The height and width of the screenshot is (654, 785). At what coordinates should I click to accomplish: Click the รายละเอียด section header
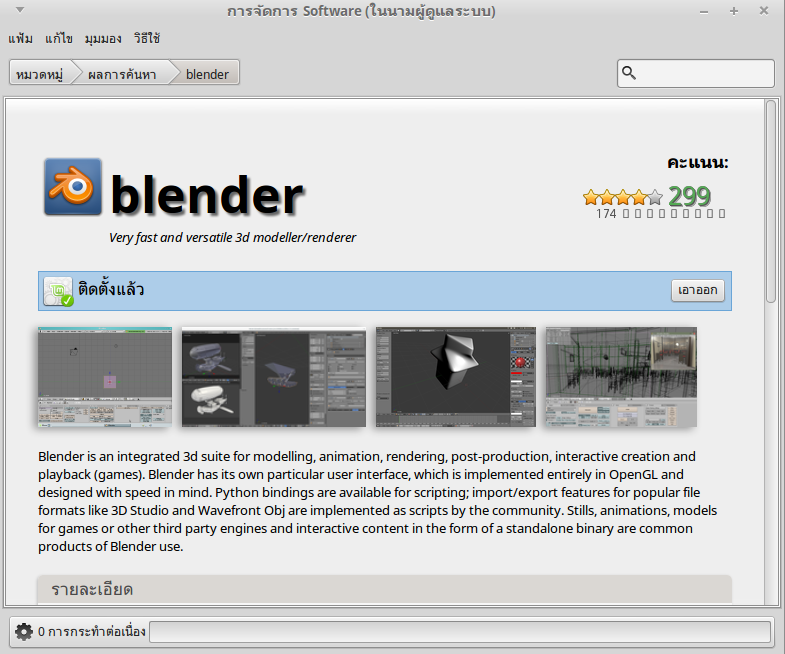(384, 589)
